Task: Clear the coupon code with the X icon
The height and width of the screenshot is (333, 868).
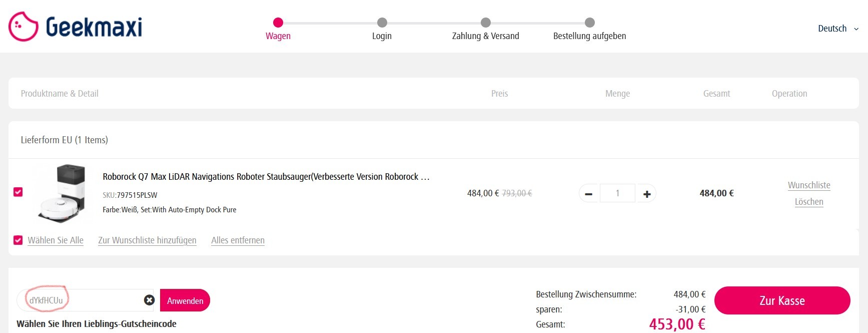Action: (x=149, y=300)
